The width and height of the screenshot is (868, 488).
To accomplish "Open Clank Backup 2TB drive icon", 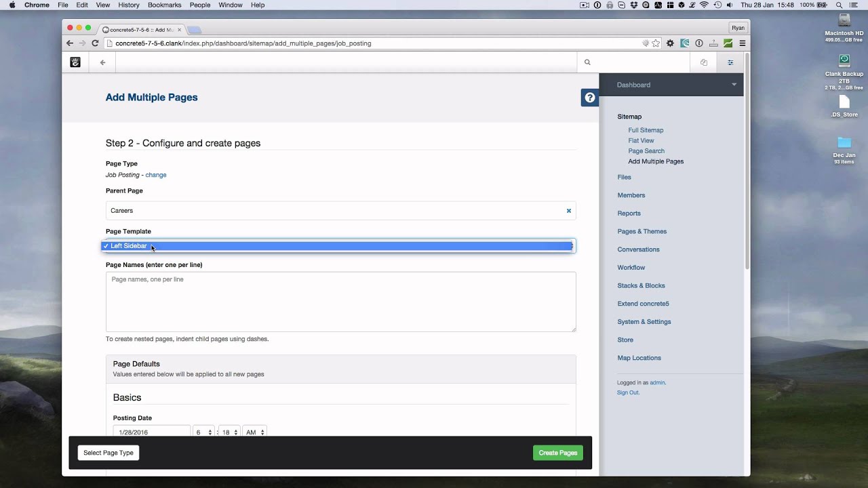I will click(x=844, y=61).
